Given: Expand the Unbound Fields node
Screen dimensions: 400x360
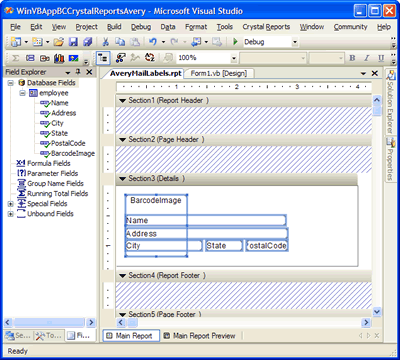Looking at the screenshot, I should [x=10, y=214].
